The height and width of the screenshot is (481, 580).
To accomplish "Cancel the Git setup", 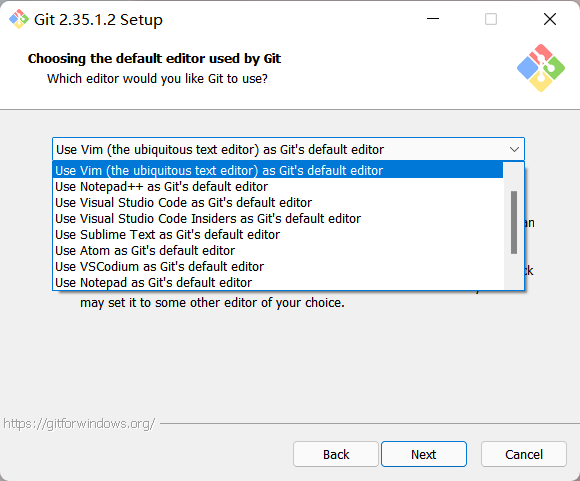I will [x=524, y=454].
